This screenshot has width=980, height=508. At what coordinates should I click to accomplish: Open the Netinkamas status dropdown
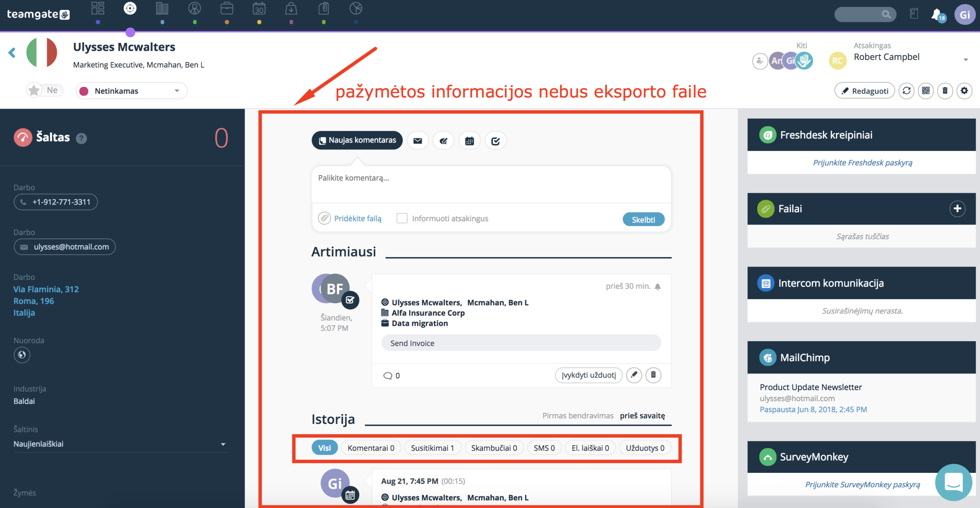[131, 91]
